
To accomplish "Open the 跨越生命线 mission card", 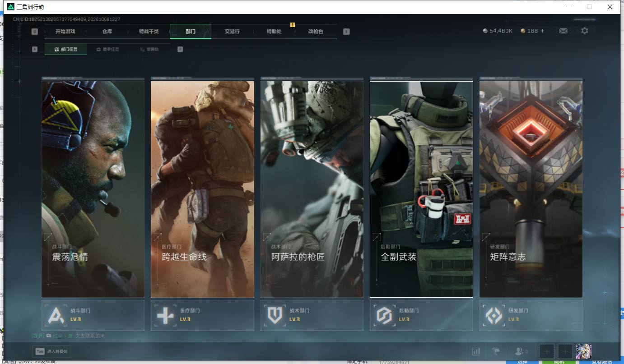I will tap(202, 189).
